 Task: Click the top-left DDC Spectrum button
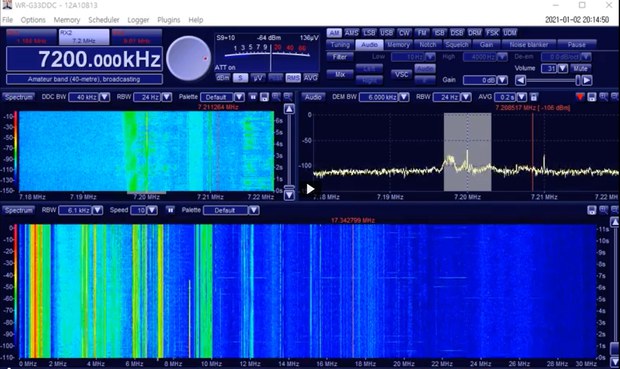coord(18,97)
